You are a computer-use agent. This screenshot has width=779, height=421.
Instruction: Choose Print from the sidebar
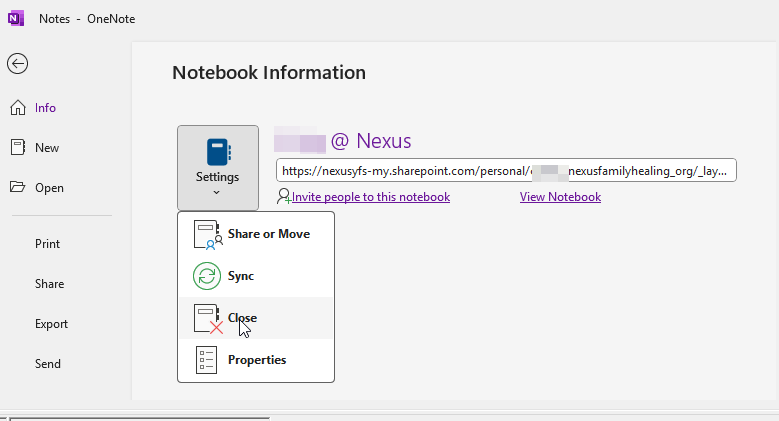(x=47, y=244)
